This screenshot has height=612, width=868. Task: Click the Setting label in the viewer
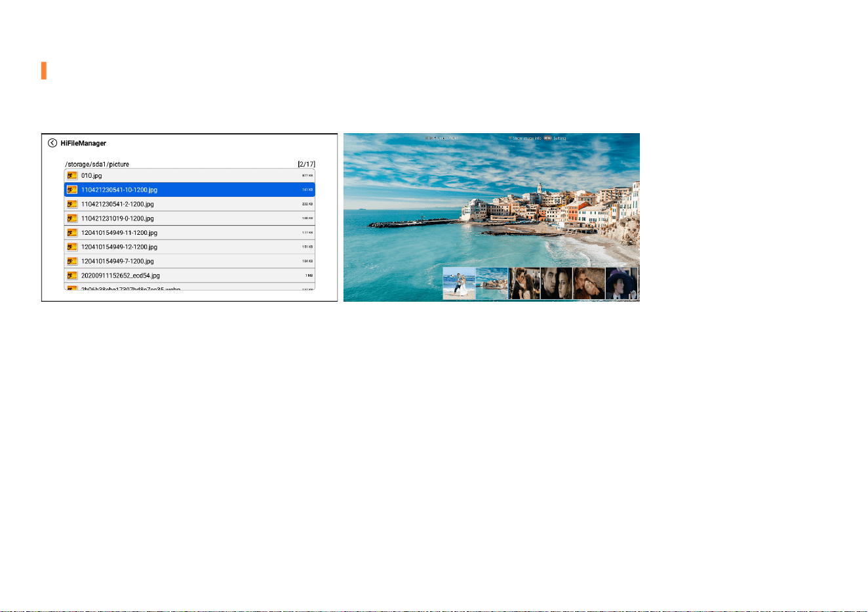tap(559, 138)
